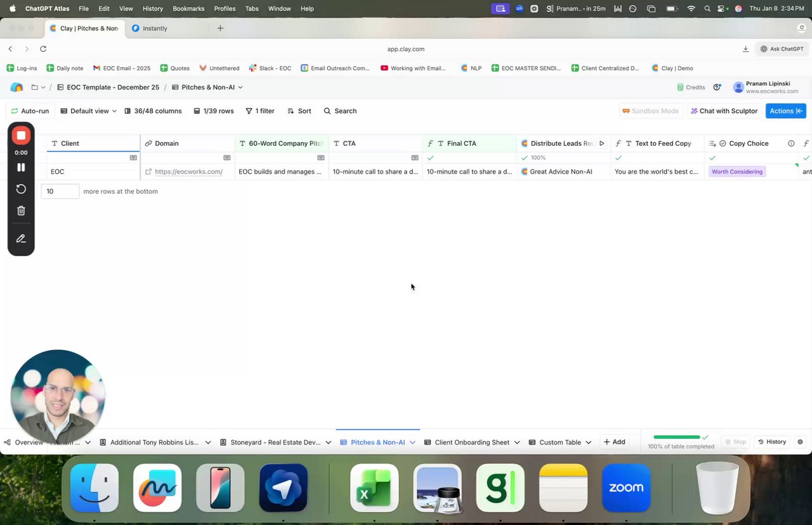Open Profiles menu in menu bar
The width and height of the screenshot is (812, 525).
click(x=225, y=9)
